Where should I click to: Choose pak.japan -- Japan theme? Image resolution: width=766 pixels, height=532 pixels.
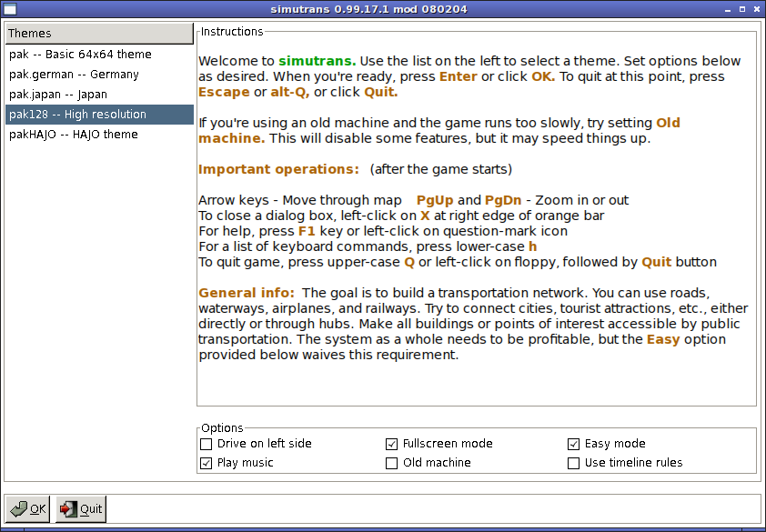point(100,95)
